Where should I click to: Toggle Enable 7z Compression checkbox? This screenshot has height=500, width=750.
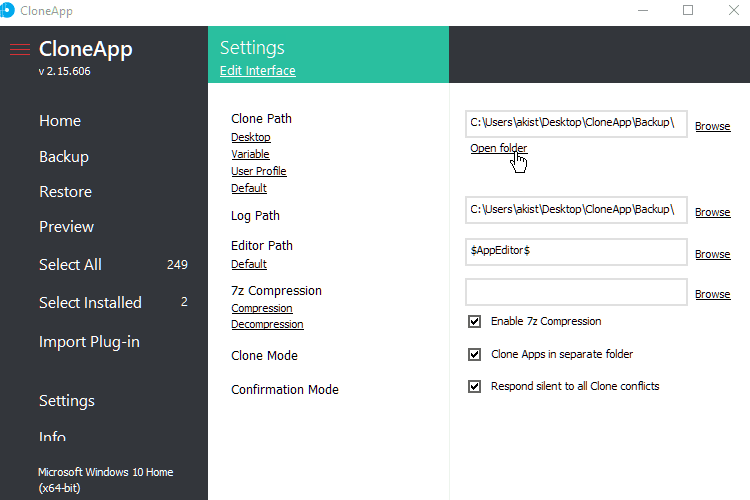[474, 322]
